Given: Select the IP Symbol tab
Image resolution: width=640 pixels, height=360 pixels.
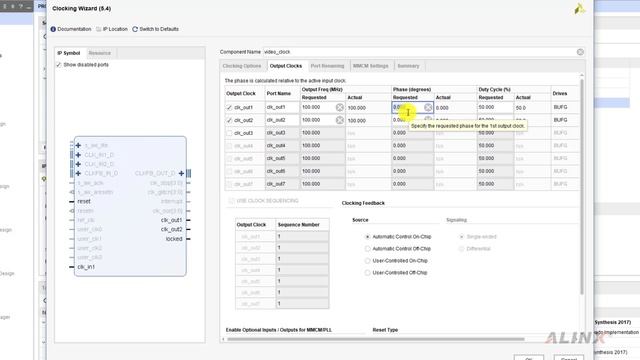Looking at the screenshot, I should click(x=69, y=53).
